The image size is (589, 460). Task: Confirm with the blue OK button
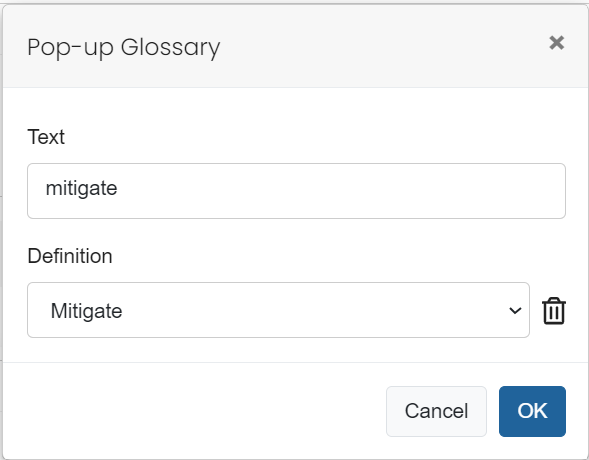coord(532,411)
